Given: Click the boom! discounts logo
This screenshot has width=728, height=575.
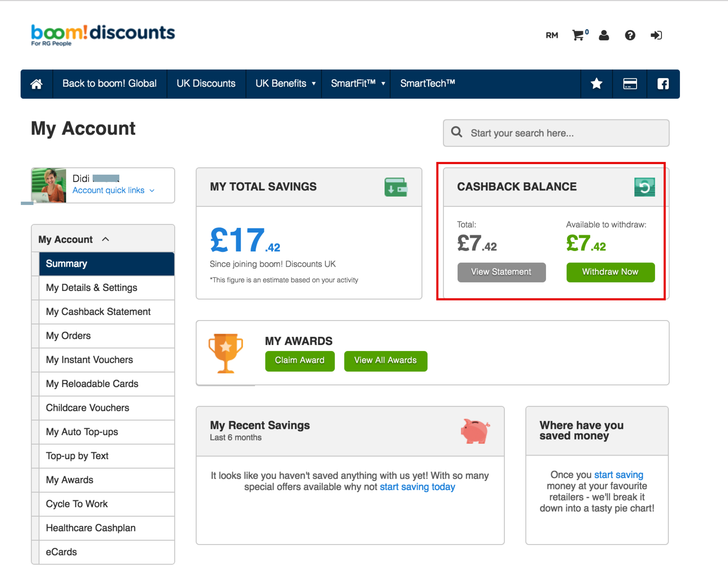Looking at the screenshot, I should click(103, 35).
